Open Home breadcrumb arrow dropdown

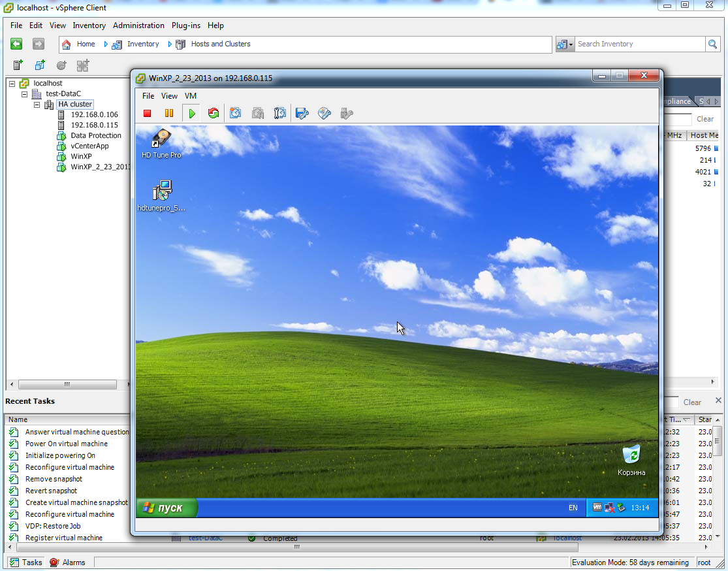coord(106,44)
